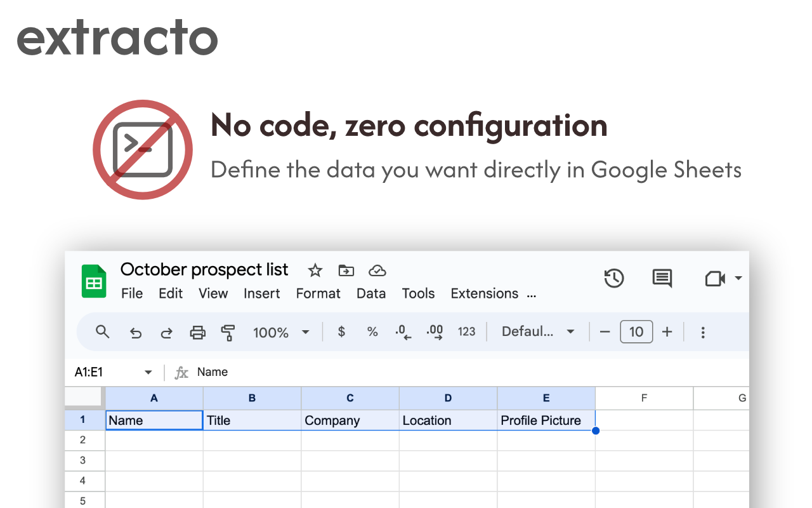
Task: Undo the last action
Action: [135, 331]
